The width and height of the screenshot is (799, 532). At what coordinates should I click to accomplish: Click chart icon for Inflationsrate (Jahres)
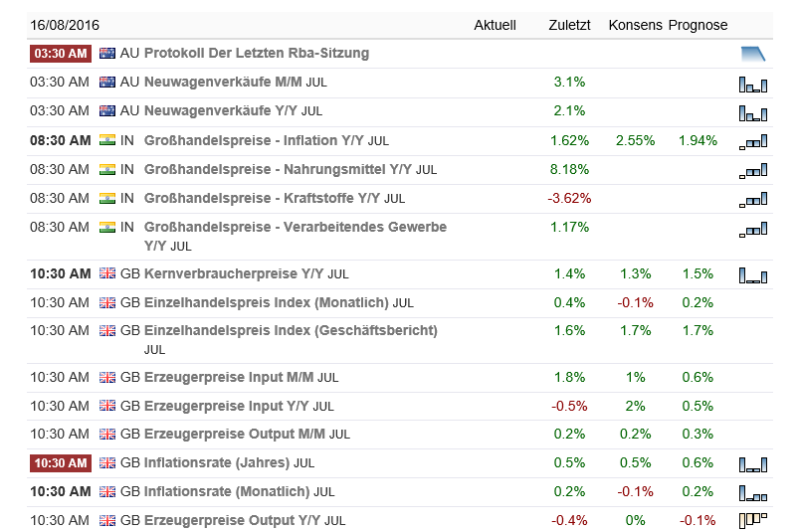click(752, 464)
